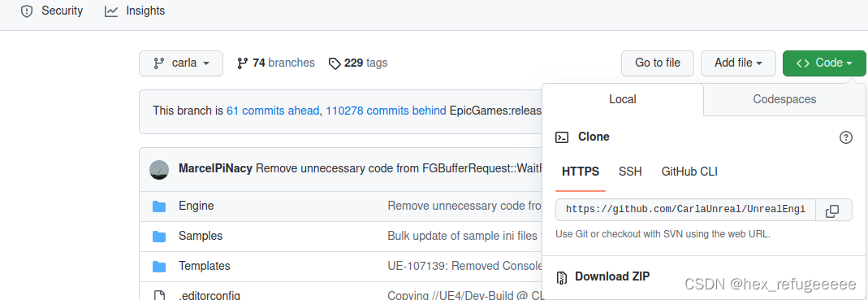The height and width of the screenshot is (300, 868).
Task: View the 74 branches list
Action: [276, 63]
